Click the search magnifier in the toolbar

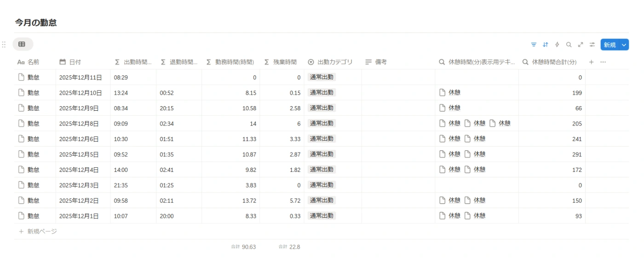[569, 45]
